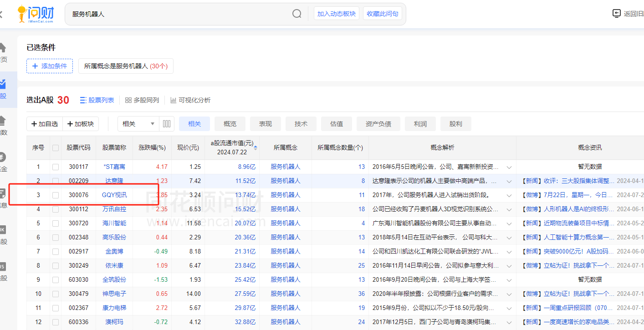Viewport: 644px width, 330px height.
Task: Open the GQY视讯 stock link
Action: coord(114,195)
